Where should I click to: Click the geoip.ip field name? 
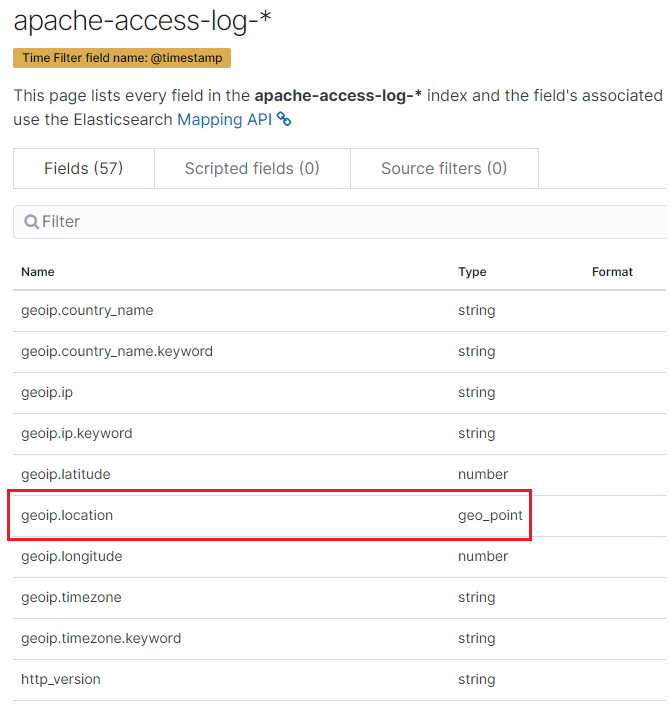tap(47, 393)
